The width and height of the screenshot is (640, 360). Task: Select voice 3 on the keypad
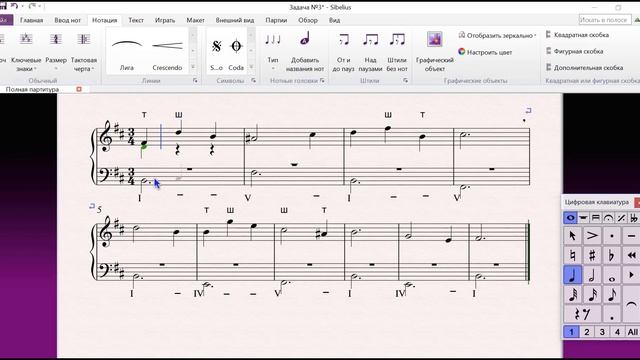[x=602, y=332]
